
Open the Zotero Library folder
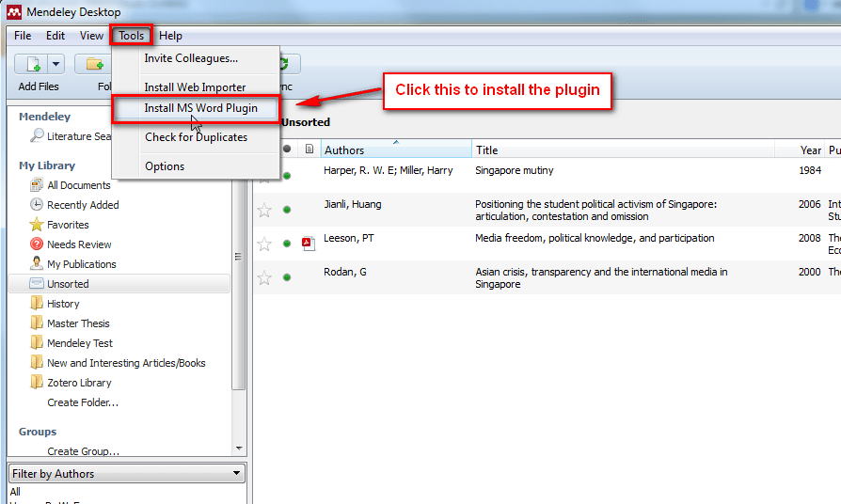79,383
